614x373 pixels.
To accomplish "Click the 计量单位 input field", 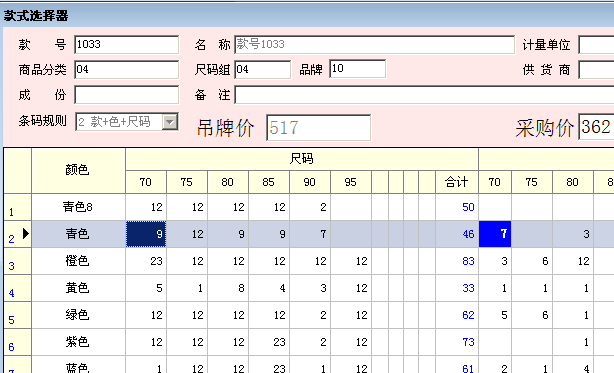I will pyautogui.click(x=596, y=45).
